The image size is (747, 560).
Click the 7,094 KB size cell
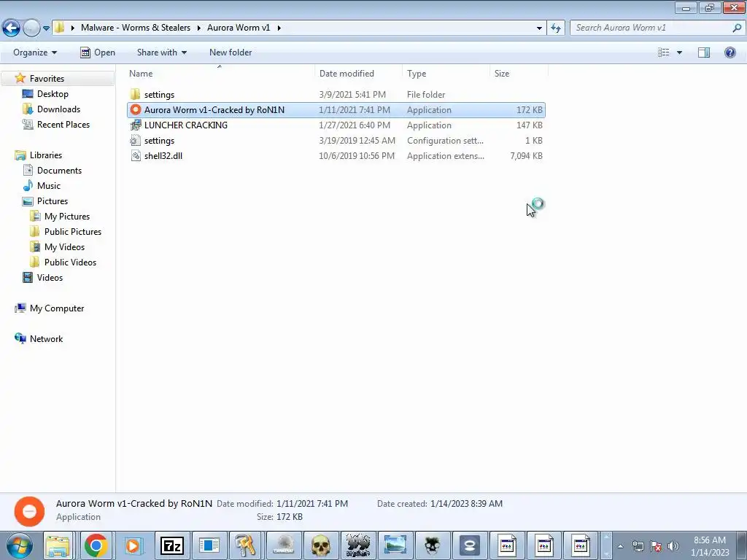[x=526, y=156]
